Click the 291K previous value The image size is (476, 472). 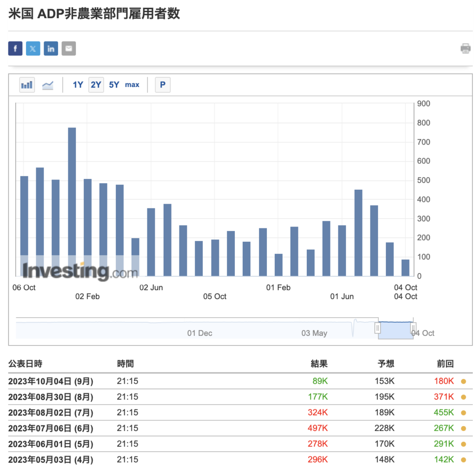coord(444,444)
